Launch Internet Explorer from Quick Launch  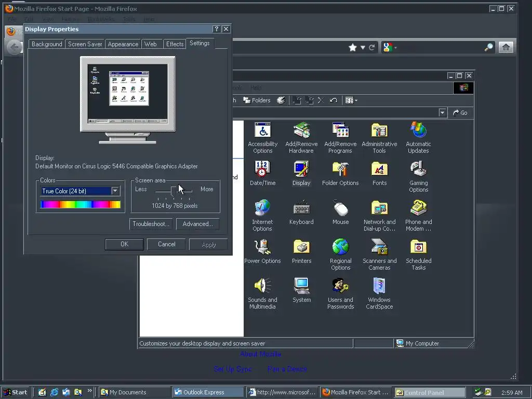pos(54,392)
